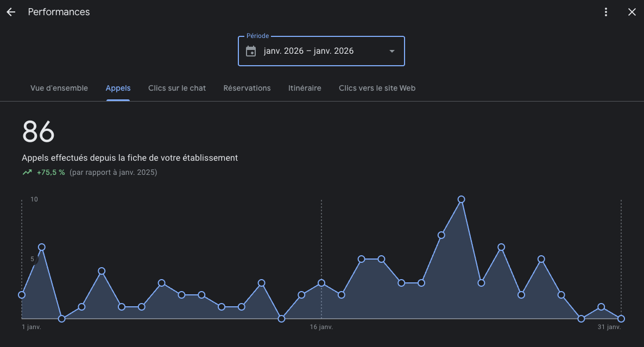The height and width of the screenshot is (347, 644).
Task: Expand the Période dropdown arrow
Action: [392, 51]
